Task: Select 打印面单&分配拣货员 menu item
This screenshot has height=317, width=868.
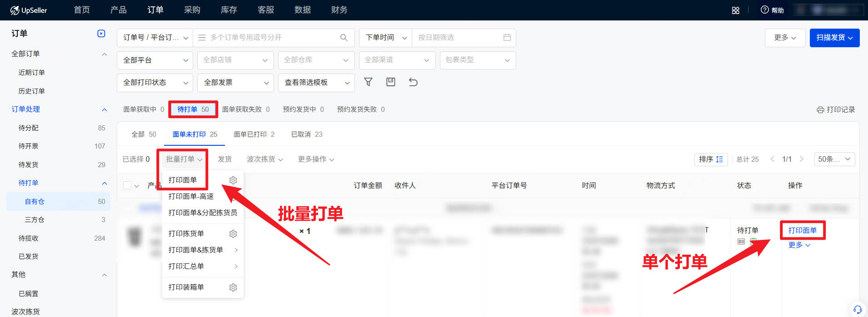Action: [203, 213]
